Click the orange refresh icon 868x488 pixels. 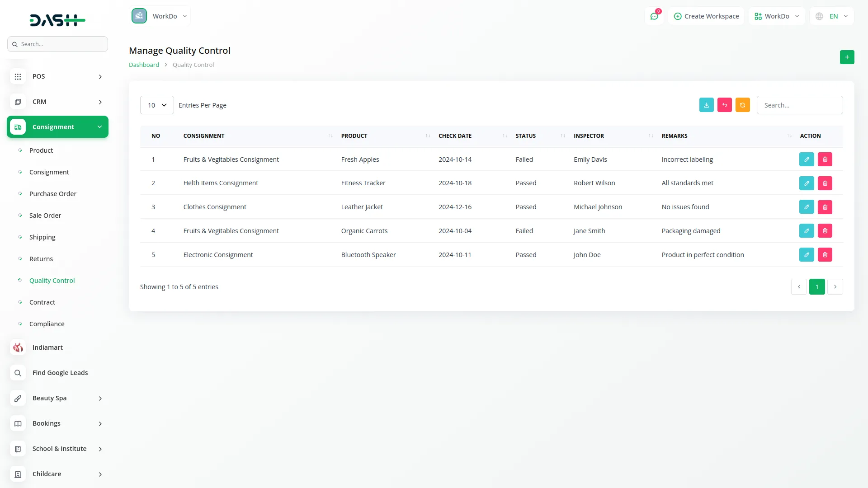(x=742, y=105)
